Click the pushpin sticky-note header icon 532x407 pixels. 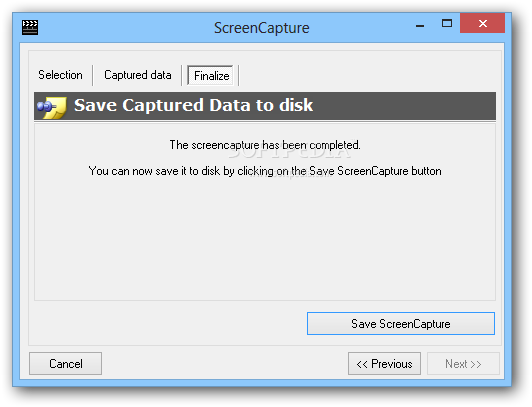pos(52,107)
